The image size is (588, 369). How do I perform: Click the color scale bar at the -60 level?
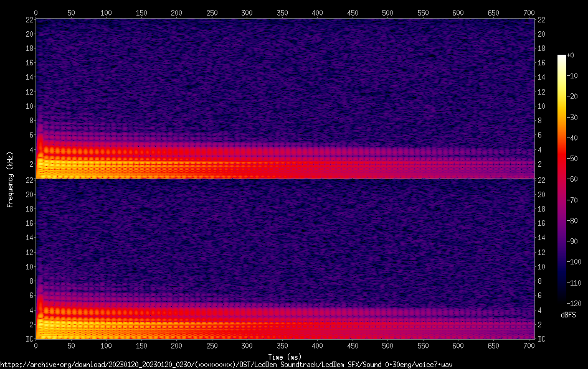[x=562, y=177]
